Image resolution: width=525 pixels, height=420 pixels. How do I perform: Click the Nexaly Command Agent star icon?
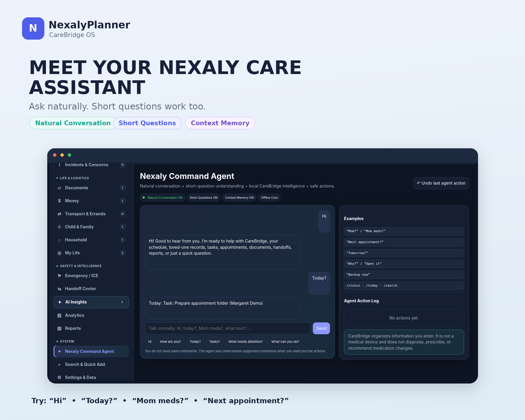click(59, 351)
